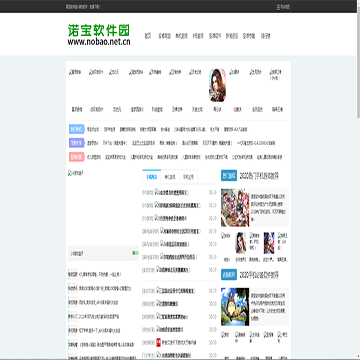Open the long-haired woman game icon under the hot games section
The height and width of the screenshot is (360, 360).
coord(241,243)
